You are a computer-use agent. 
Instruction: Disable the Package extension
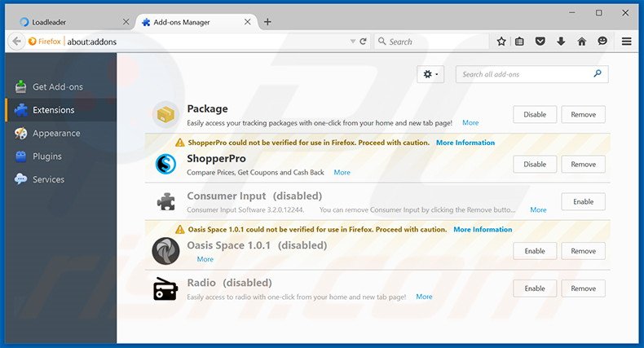pyautogui.click(x=535, y=115)
